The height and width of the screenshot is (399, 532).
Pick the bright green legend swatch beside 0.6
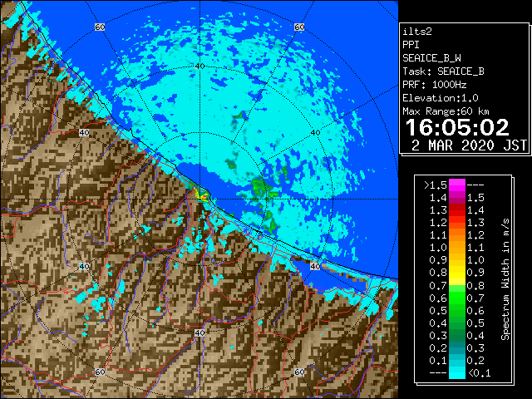point(457,298)
